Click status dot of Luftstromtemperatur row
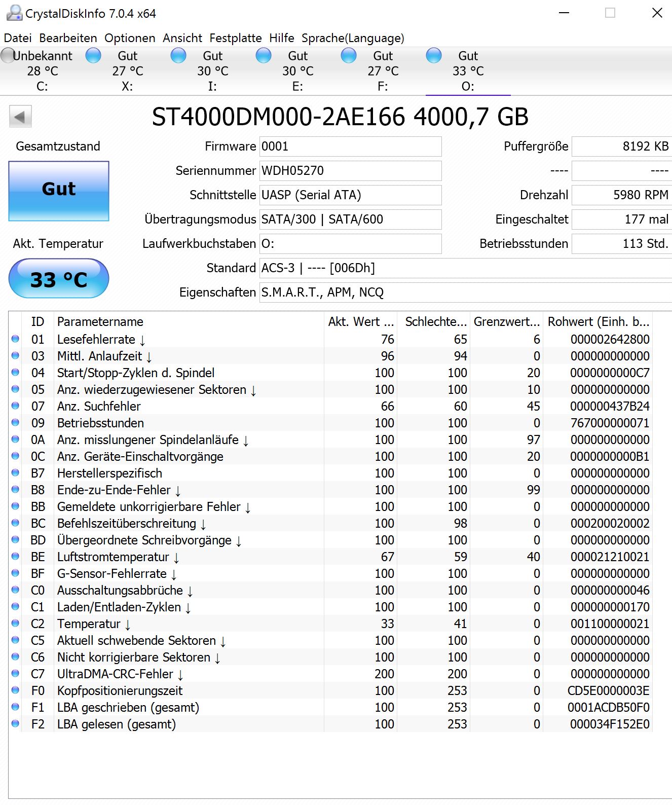The image size is (672, 805). (x=15, y=556)
